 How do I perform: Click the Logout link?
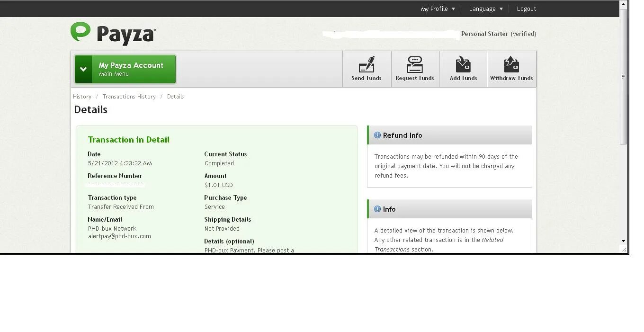pyautogui.click(x=527, y=9)
